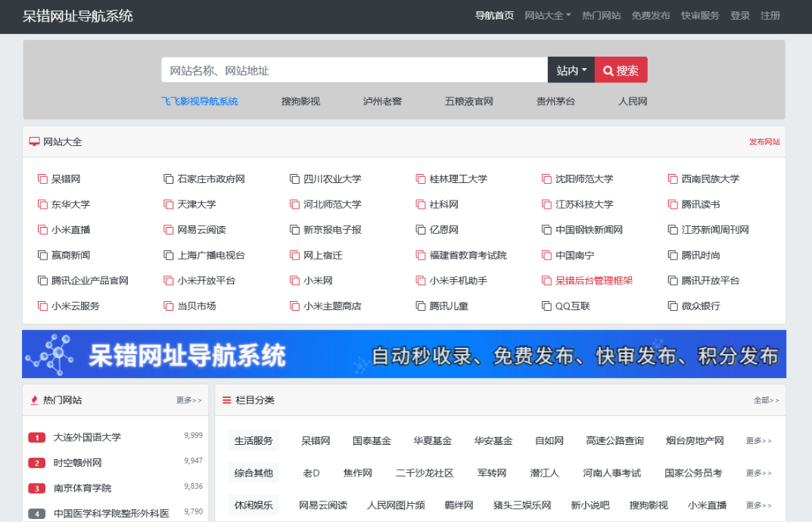Click the icon next to 小米直播 in 网站大全
Viewport: 812px width, 528px height.
(x=42, y=230)
